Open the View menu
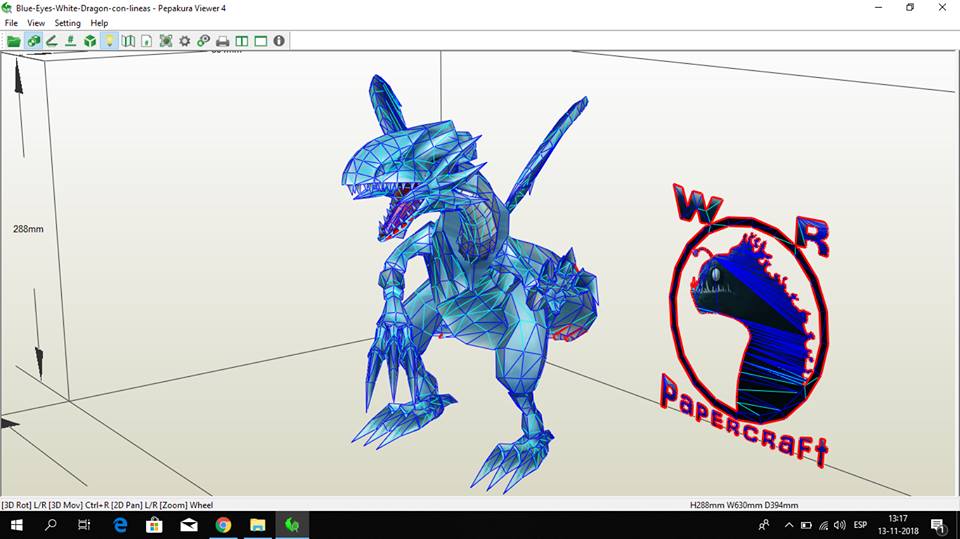This screenshot has height=539, width=960. [36, 23]
